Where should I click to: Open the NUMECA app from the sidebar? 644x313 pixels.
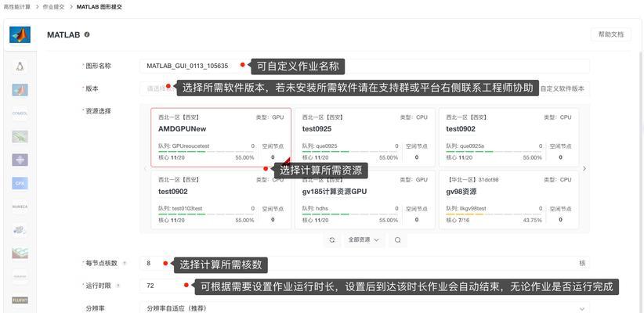tap(20, 207)
